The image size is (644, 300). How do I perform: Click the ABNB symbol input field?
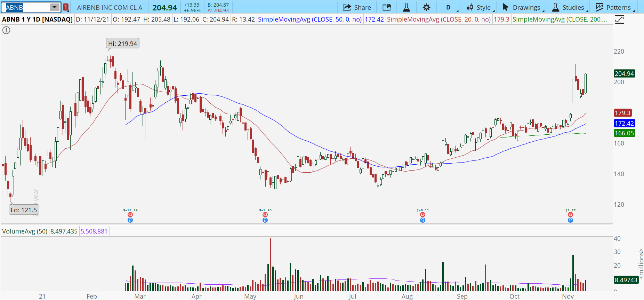click(26, 7)
